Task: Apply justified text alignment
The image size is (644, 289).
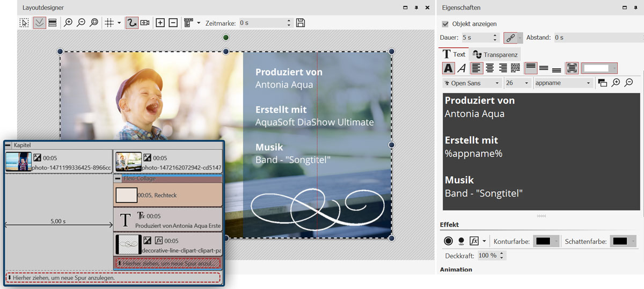Action: tap(515, 68)
